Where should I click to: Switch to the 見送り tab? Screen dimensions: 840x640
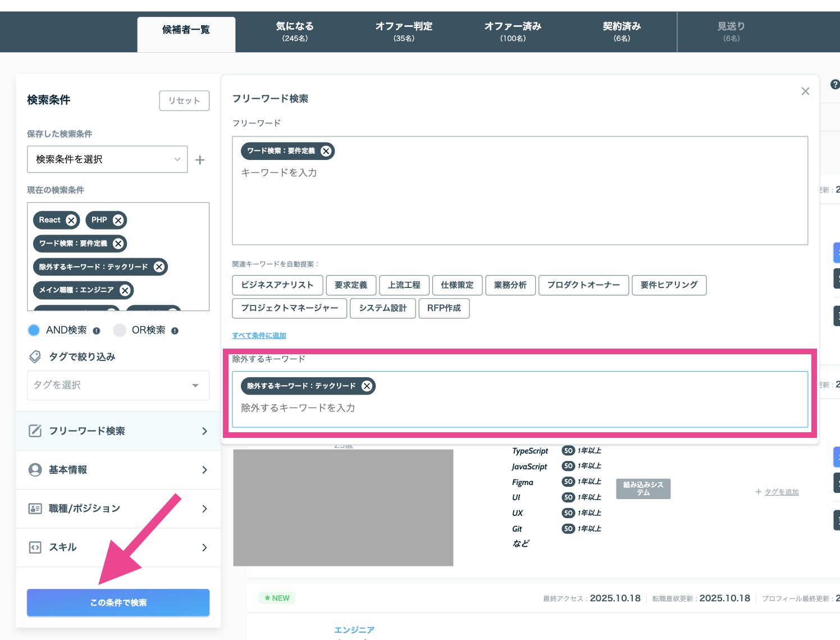731,32
